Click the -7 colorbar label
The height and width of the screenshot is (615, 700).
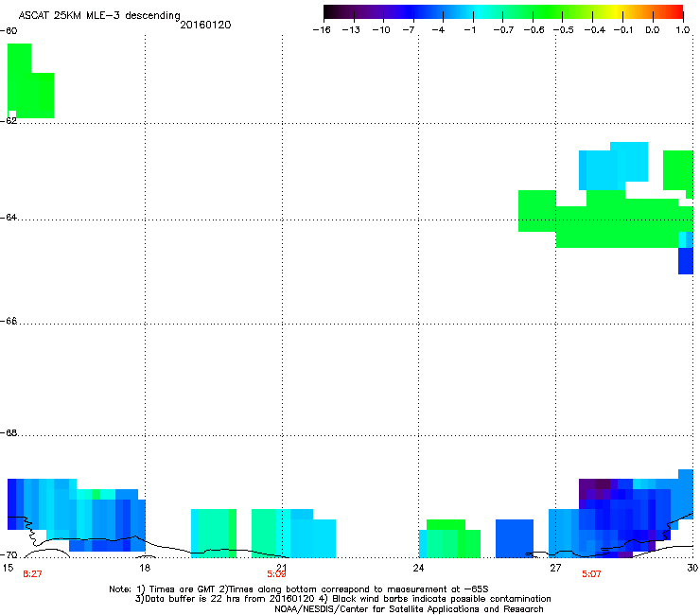(x=409, y=30)
